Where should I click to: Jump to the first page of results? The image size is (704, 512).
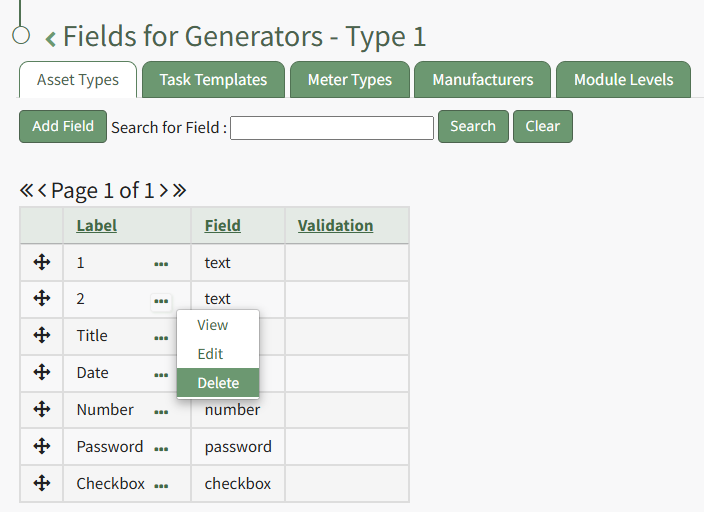(27, 190)
